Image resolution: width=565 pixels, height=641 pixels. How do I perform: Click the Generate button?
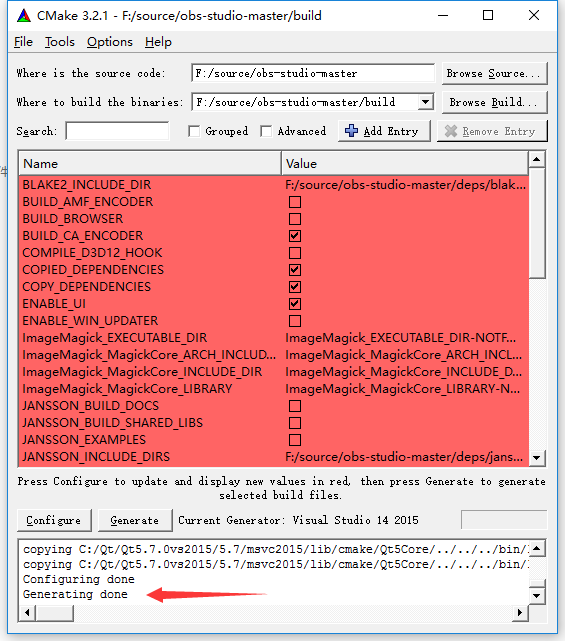(135, 520)
